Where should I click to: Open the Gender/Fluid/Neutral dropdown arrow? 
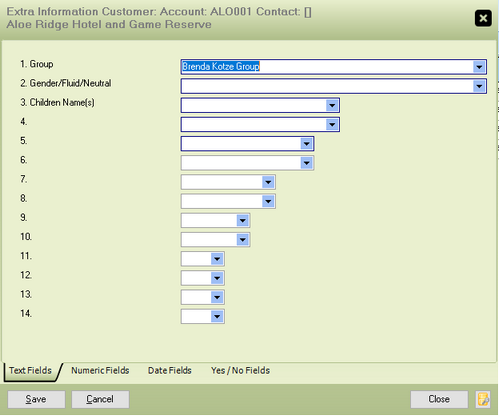click(479, 86)
